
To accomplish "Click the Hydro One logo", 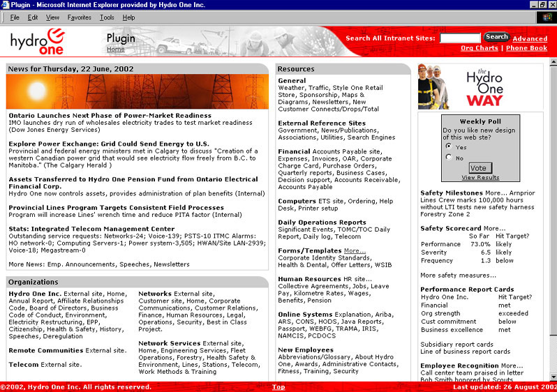I will [38, 42].
